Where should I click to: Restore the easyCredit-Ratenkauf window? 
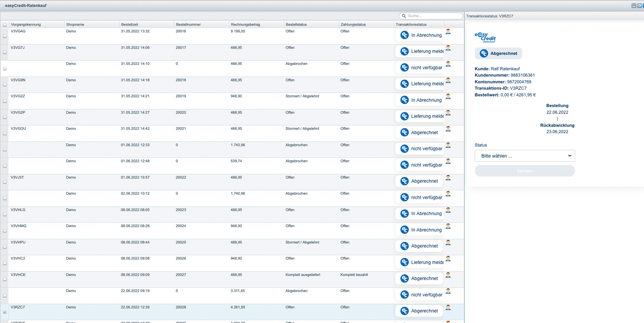click(639, 6)
